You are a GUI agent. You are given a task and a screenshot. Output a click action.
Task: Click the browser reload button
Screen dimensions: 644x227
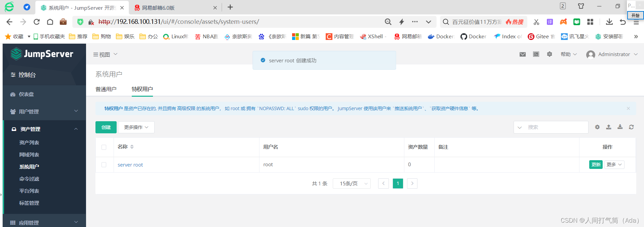point(37,22)
